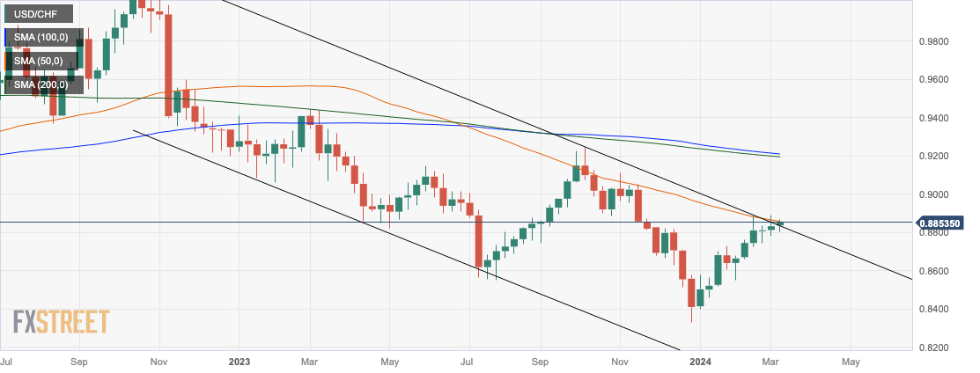Screen dimensions: 980x373
Task: Select the tall red candle of November 2022
Action: pos(167,63)
